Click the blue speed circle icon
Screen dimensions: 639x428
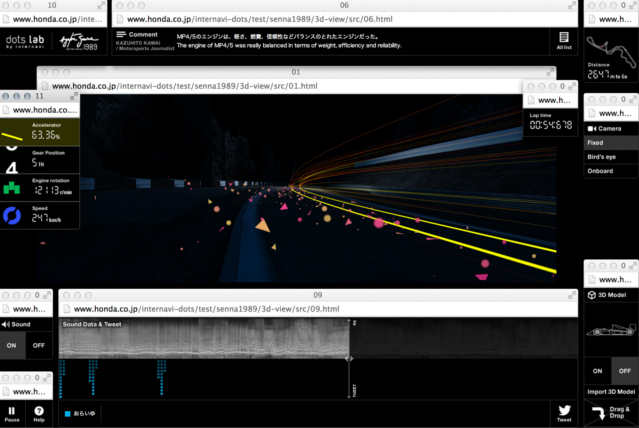click(x=12, y=216)
